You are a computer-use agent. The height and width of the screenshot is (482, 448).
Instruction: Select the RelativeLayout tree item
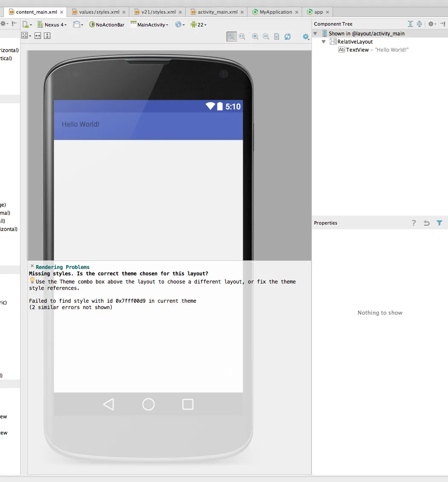click(x=351, y=41)
